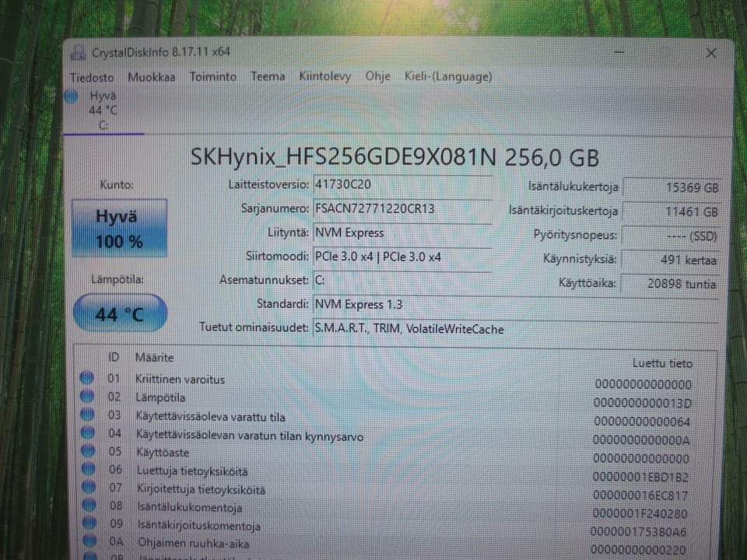The height and width of the screenshot is (560, 747).
Task: Click the Luettu tieto column header
Action: pos(662,363)
